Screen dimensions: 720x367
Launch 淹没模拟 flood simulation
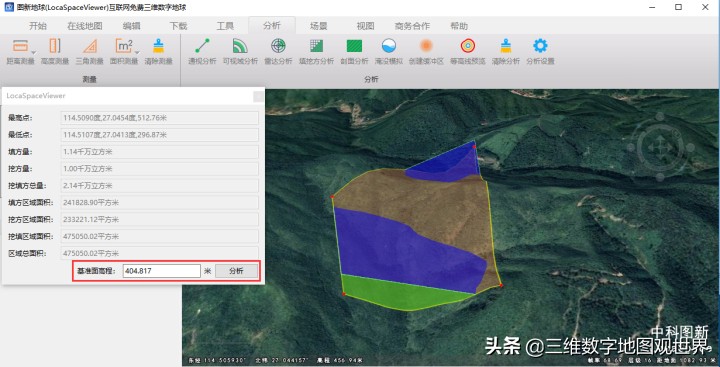(x=389, y=51)
